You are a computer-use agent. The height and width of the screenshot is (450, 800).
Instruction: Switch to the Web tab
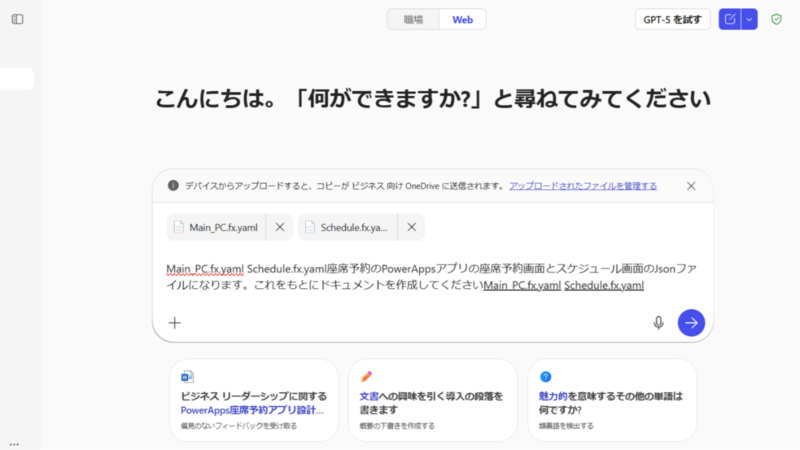coord(462,19)
